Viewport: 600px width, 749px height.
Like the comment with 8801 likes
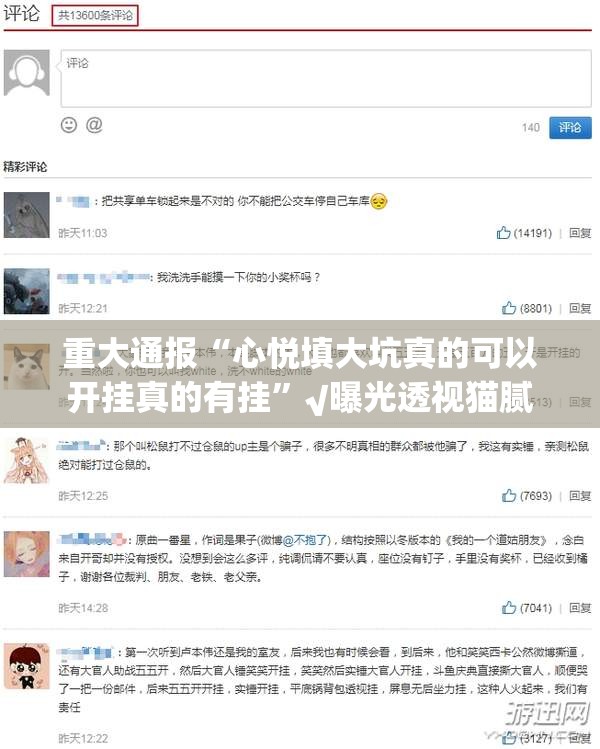(x=509, y=308)
